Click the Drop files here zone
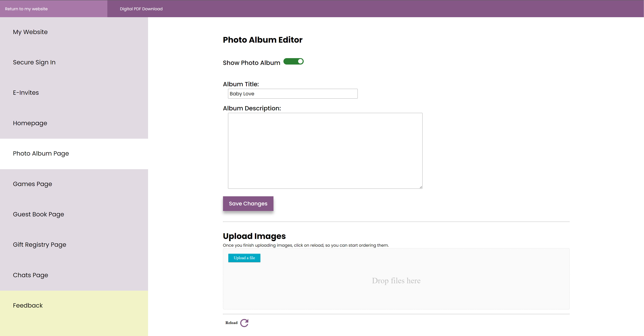644x336 pixels. click(396, 281)
